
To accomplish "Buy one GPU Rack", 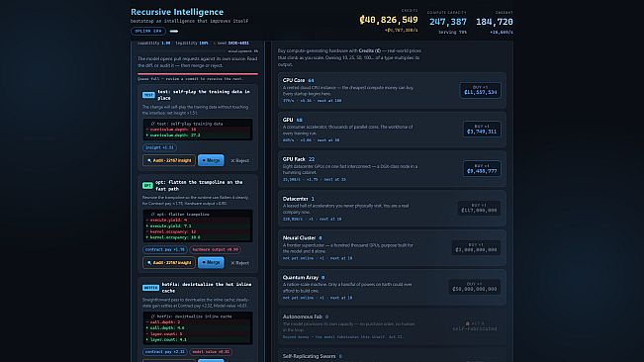I will tap(482, 169).
